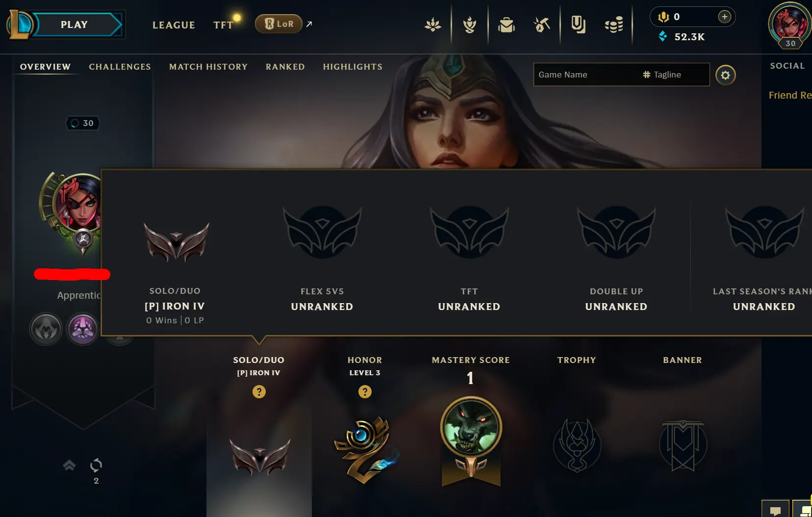Image resolution: width=812 pixels, height=517 pixels.
Task: Switch to the Match History tab
Action: [208, 67]
